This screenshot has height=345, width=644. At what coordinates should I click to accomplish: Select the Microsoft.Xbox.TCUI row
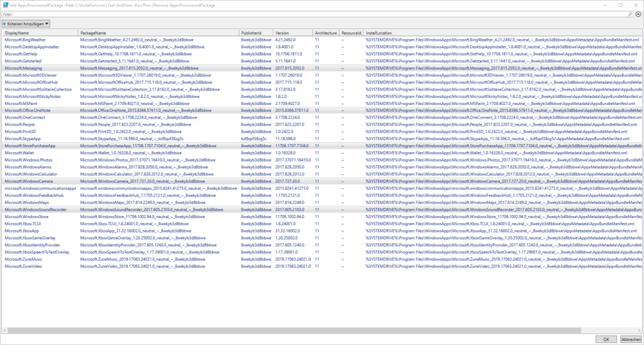click(x=322, y=224)
